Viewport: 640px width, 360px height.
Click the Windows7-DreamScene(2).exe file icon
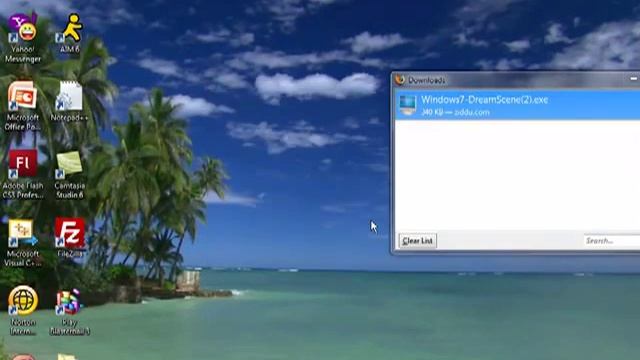[408, 105]
